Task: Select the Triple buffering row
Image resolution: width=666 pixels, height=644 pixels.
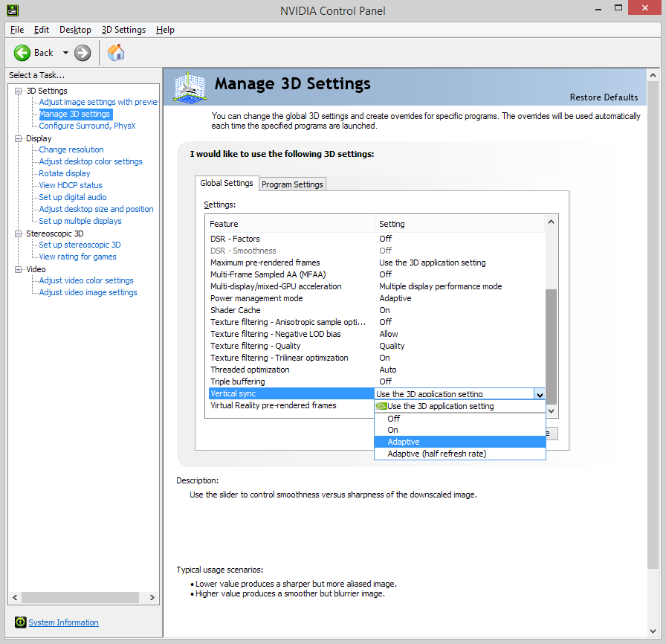Action: 377,381
